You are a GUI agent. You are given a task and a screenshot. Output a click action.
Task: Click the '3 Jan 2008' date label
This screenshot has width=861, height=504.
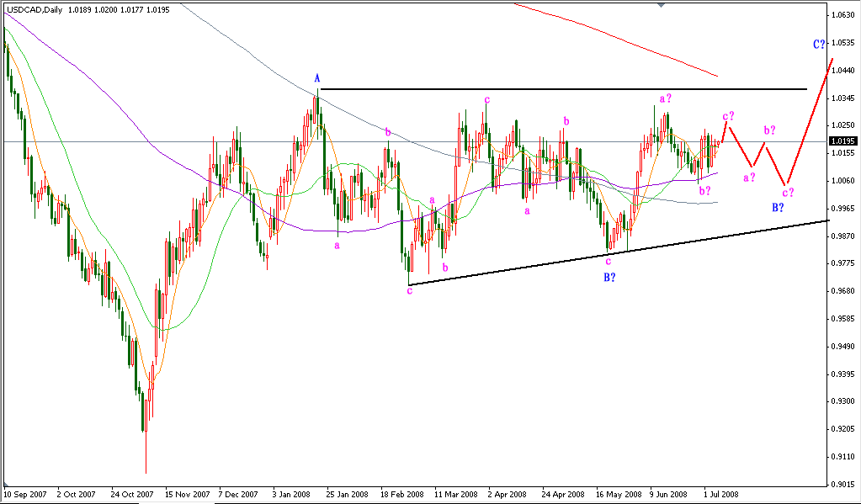pos(291,494)
